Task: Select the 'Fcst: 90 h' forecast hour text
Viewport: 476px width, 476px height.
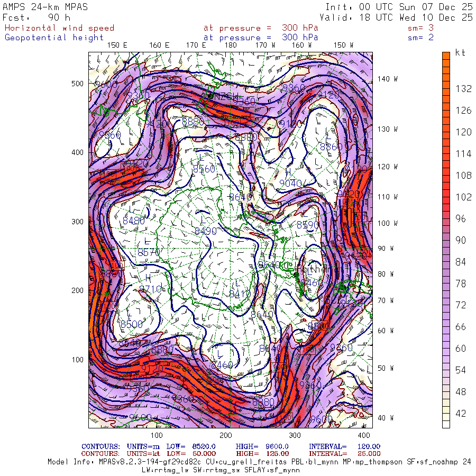Action: coord(36,17)
